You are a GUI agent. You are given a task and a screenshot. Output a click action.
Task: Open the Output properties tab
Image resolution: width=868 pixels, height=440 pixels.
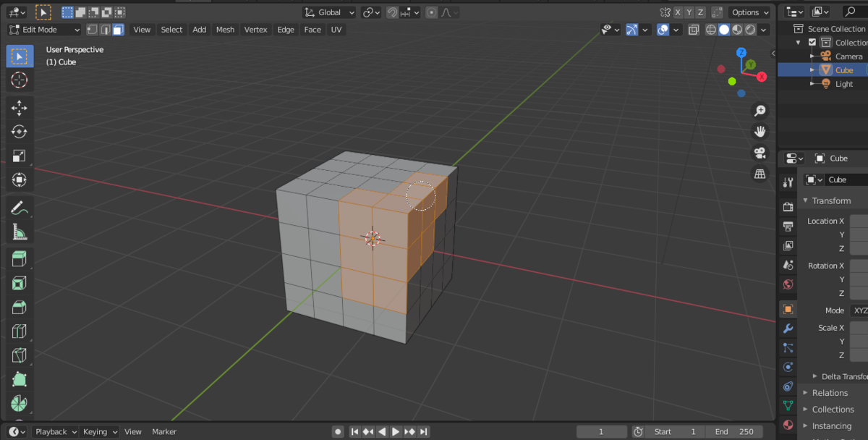pos(788,227)
